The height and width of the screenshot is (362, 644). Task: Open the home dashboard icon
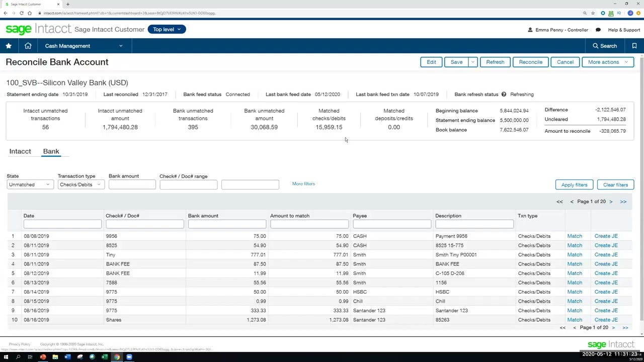point(28,46)
